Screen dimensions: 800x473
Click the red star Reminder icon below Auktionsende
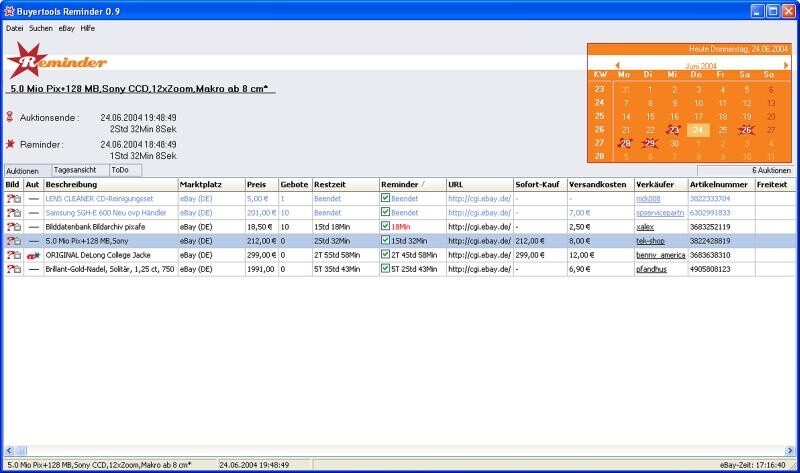[10, 144]
